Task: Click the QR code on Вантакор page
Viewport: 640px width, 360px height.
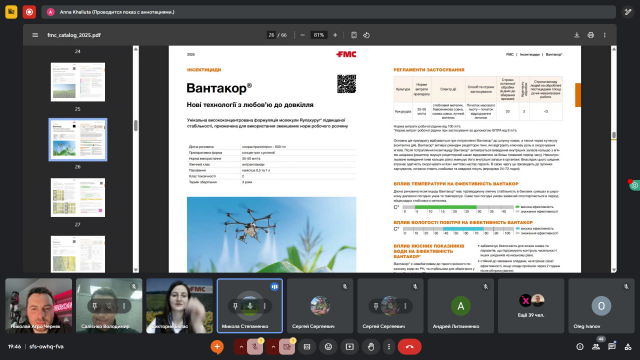Action: click(x=346, y=84)
